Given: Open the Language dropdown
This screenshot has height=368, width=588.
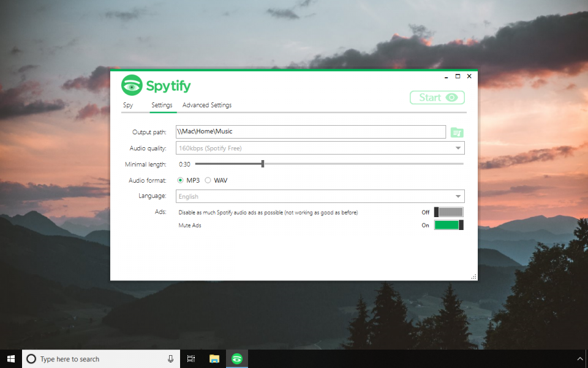Looking at the screenshot, I should tap(320, 196).
